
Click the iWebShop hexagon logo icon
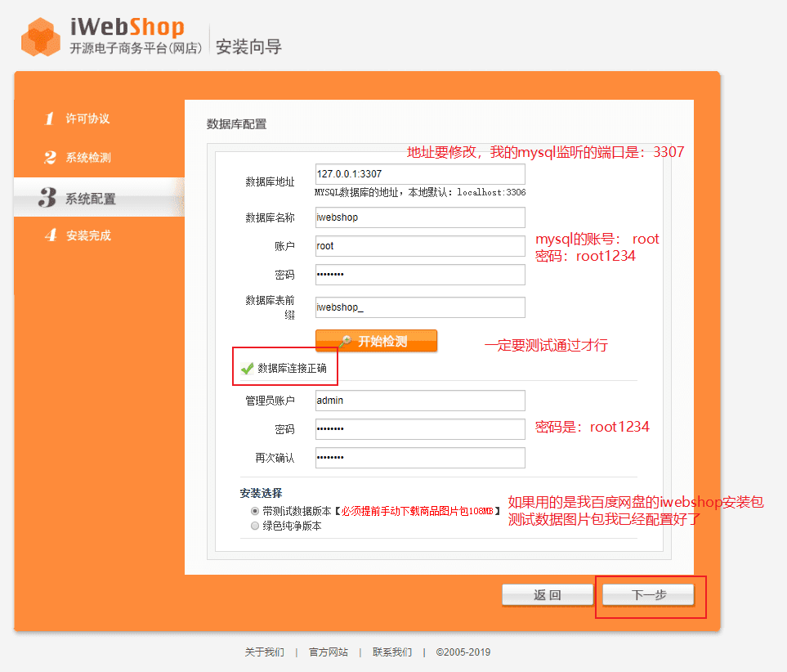[x=41, y=37]
